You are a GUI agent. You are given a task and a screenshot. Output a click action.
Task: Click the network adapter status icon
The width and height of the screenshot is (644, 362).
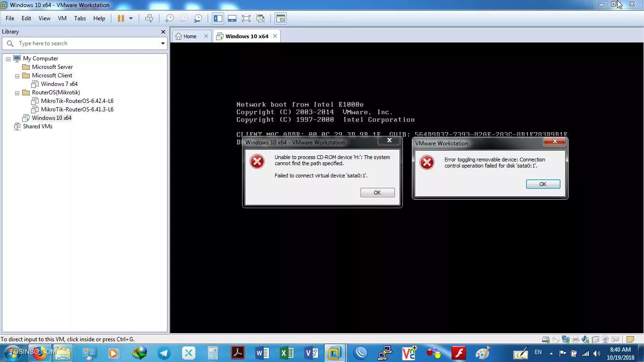coord(566,339)
